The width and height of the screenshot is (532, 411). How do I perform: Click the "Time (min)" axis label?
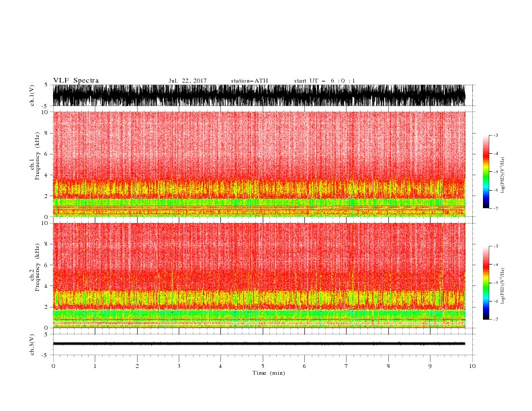269,373
